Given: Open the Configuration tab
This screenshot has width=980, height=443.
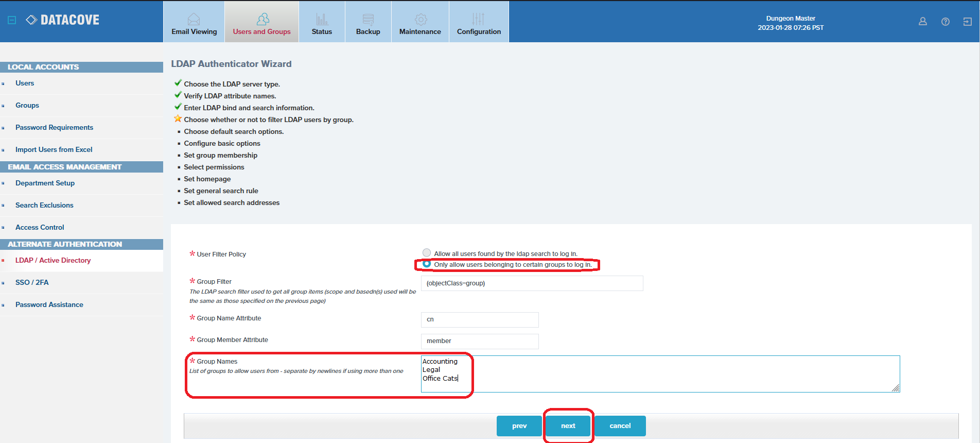Looking at the screenshot, I should (x=479, y=22).
